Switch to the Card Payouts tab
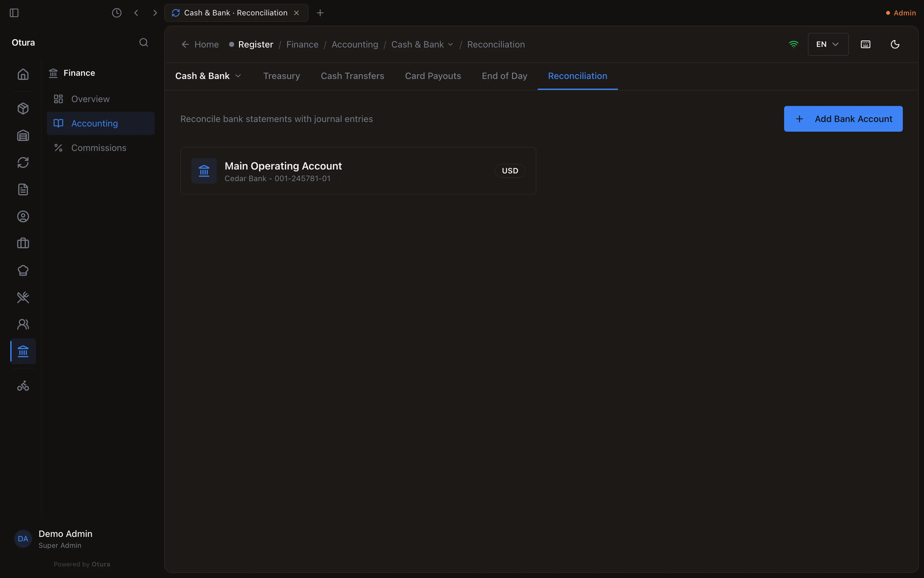The width and height of the screenshot is (924, 578). [432, 76]
